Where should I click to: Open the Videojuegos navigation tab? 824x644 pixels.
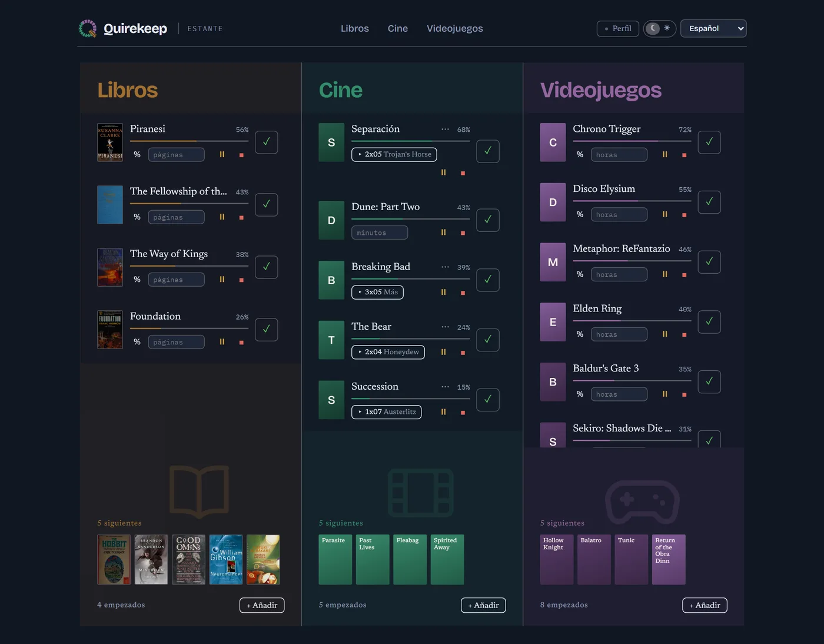[455, 28]
